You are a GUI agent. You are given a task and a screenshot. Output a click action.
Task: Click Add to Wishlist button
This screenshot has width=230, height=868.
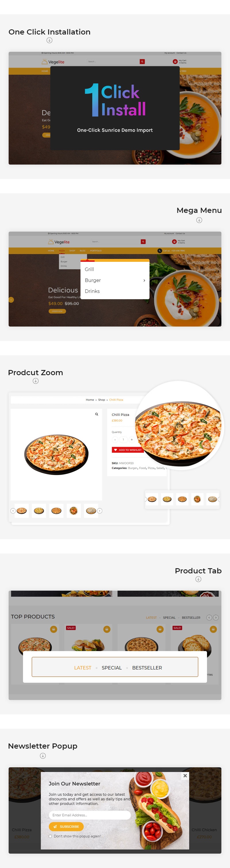(128, 450)
